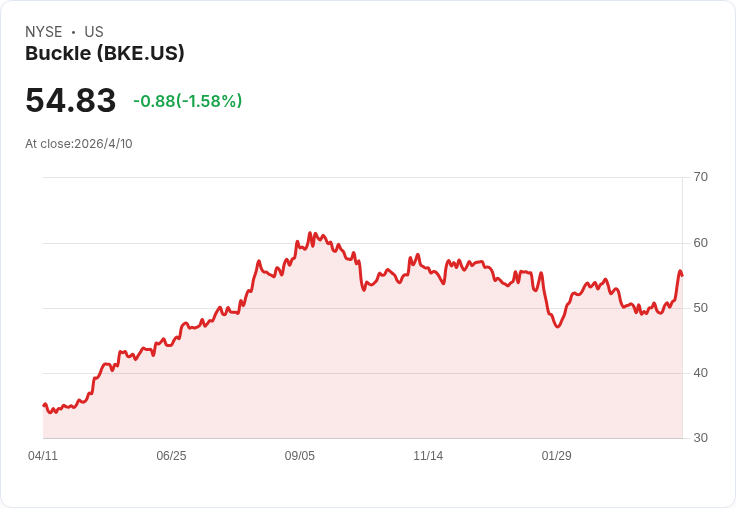The height and width of the screenshot is (508, 736).
Task: Select the 01/29 date on x-axis
Action: coord(557,456)
